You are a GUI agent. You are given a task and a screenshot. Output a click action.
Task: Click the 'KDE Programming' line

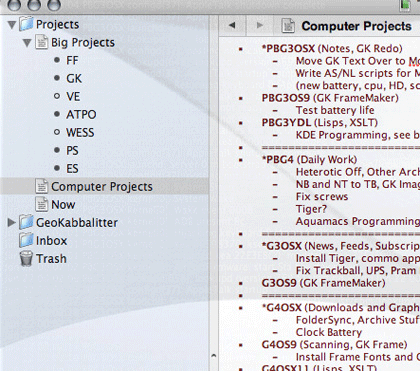pyautogui.click(x=358, y=135)
